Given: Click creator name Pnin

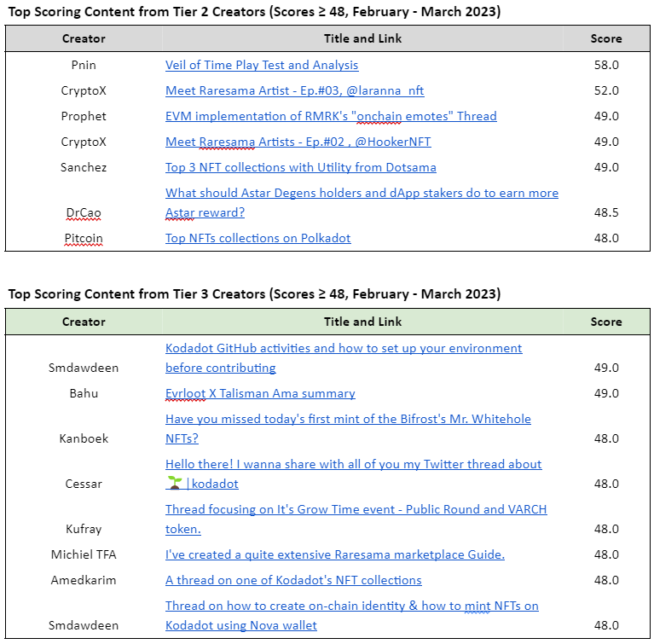Looking at the screenshot, I should [84, 65].
